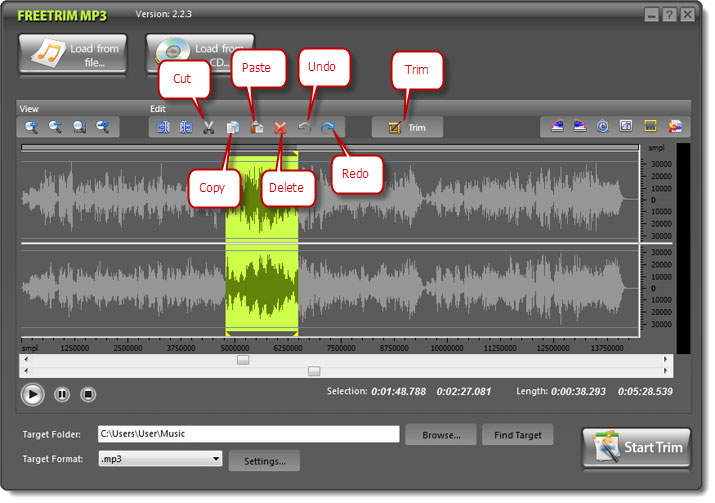715x503 pixels.
Task: Click the yellow-framed waveform icon
Action: [650, 126]
